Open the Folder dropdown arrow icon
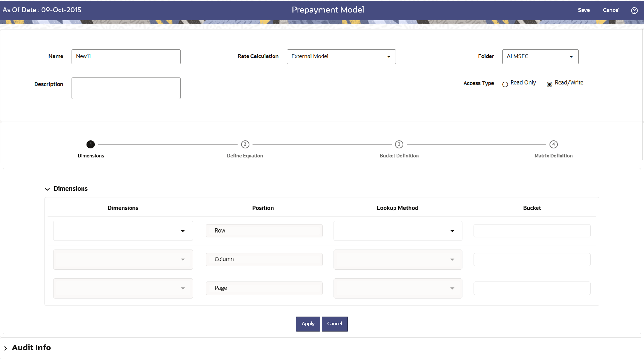 coord(571,56)
